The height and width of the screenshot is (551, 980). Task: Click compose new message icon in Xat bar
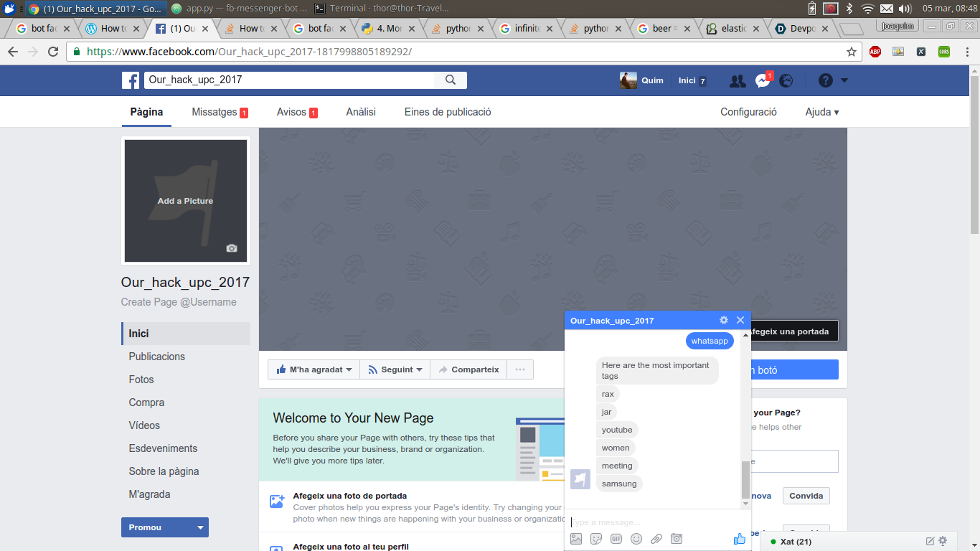(930, 541)
